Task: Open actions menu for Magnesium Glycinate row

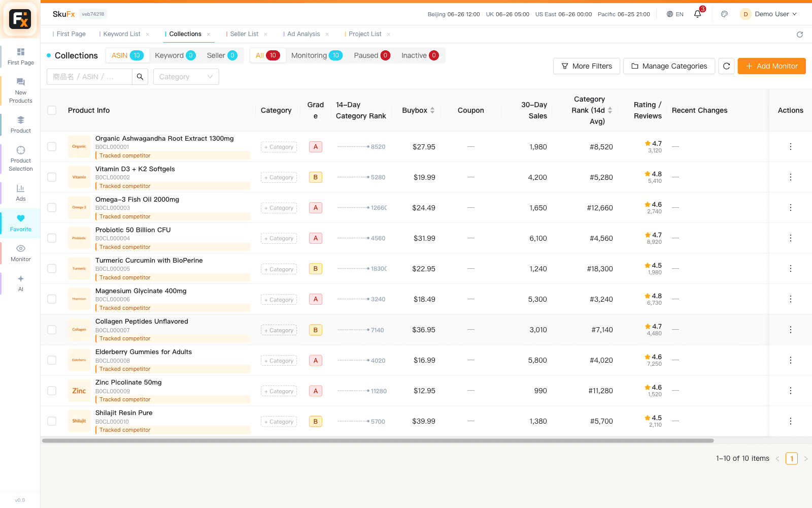Action: pos(790,299)
